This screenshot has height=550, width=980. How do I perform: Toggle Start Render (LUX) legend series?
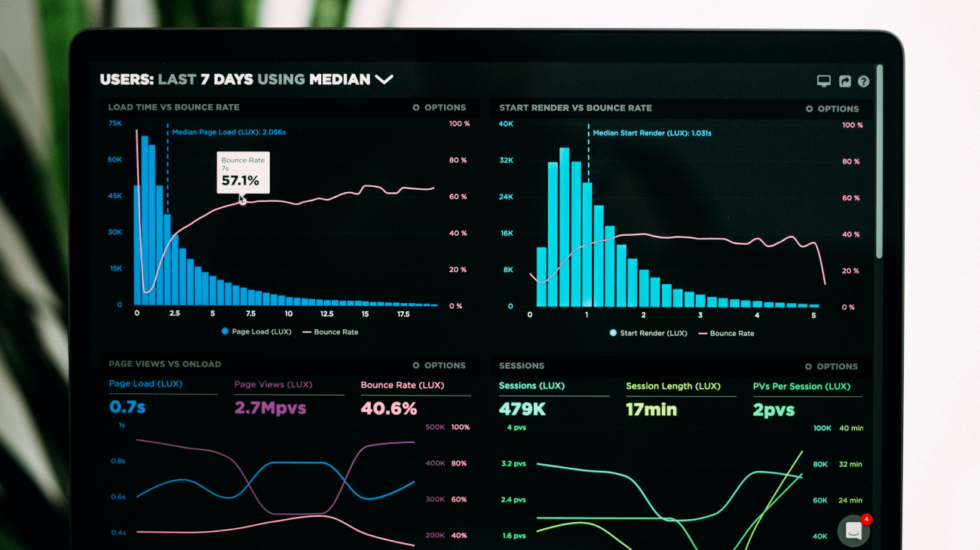point(648,333)
